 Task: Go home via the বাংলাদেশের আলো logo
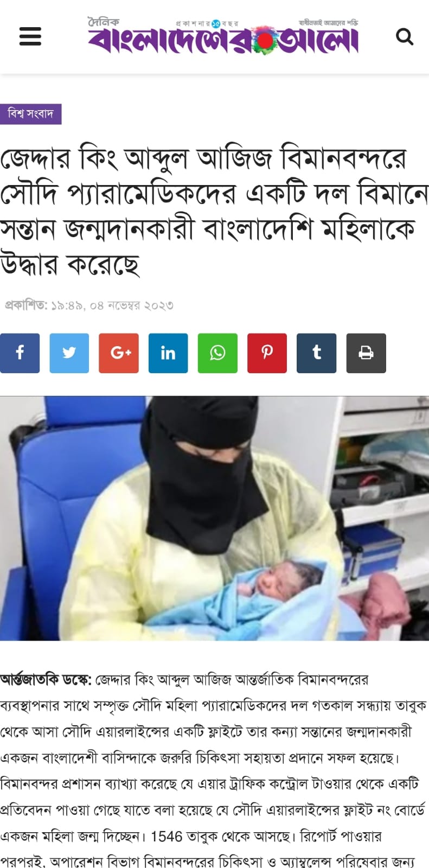(223, 39)
